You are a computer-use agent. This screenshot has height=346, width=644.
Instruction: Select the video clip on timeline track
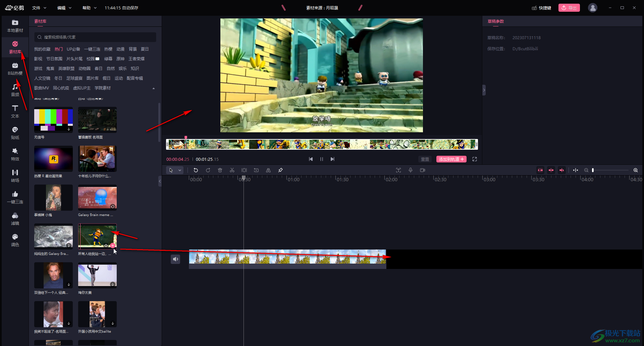(x=287, y=259)
